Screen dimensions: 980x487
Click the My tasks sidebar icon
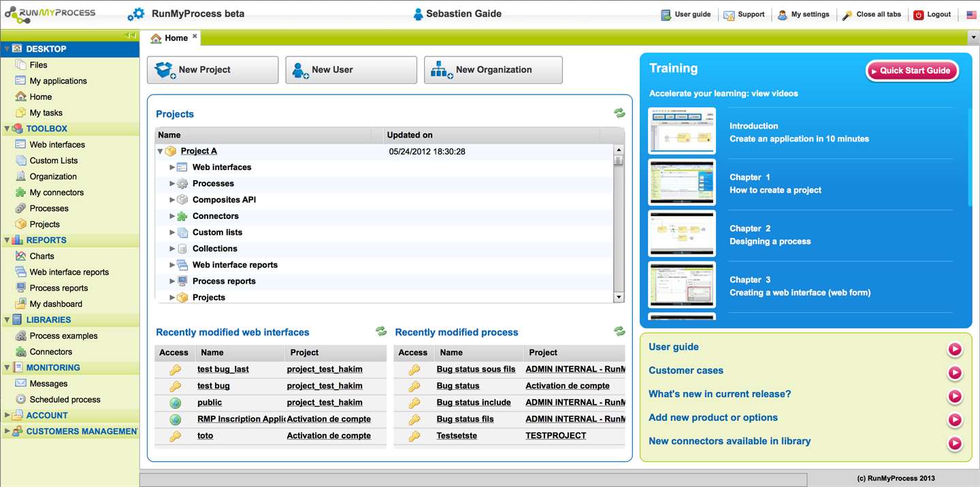point(20,113)
